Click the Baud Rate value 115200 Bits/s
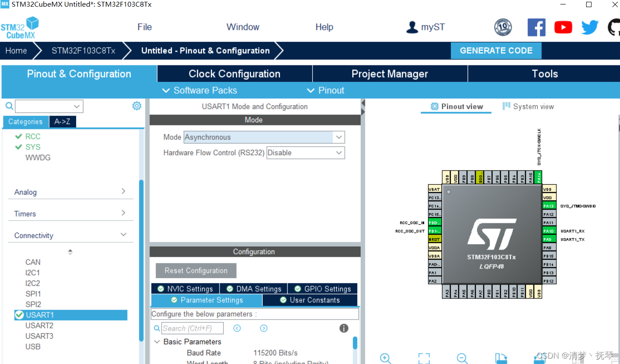 point(275,353)
